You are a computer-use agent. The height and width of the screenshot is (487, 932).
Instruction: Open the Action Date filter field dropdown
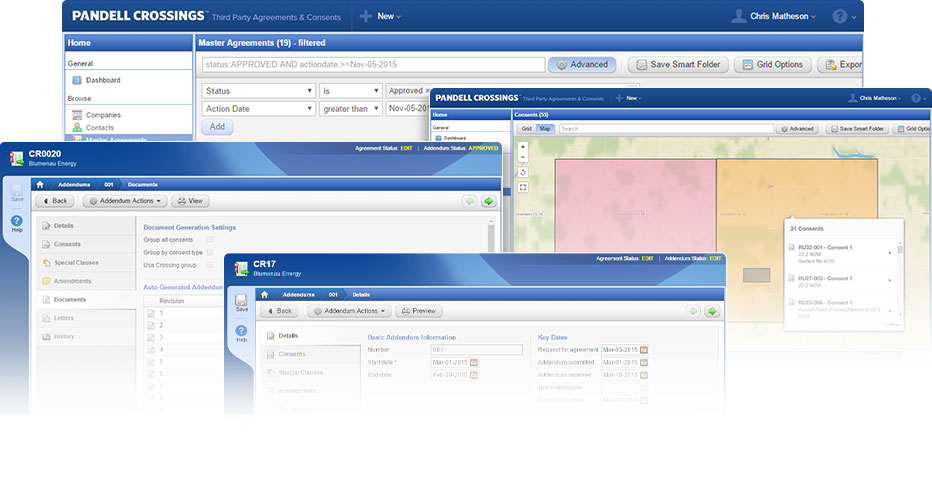[259, 109]
